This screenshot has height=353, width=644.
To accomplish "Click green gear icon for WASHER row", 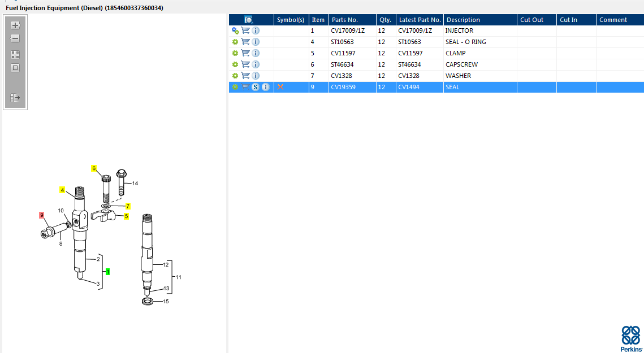I will pos(235,76).
